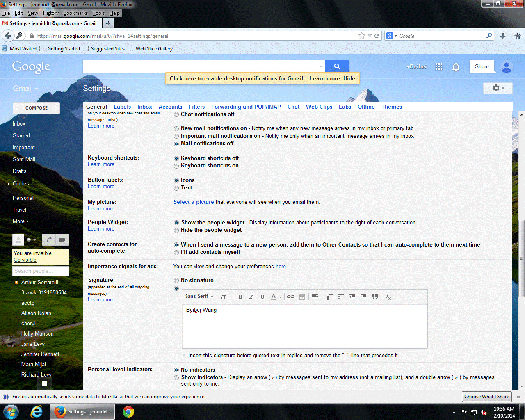Click the Search people field
Viewport: 525px width, 420px height.
point(41,271)
